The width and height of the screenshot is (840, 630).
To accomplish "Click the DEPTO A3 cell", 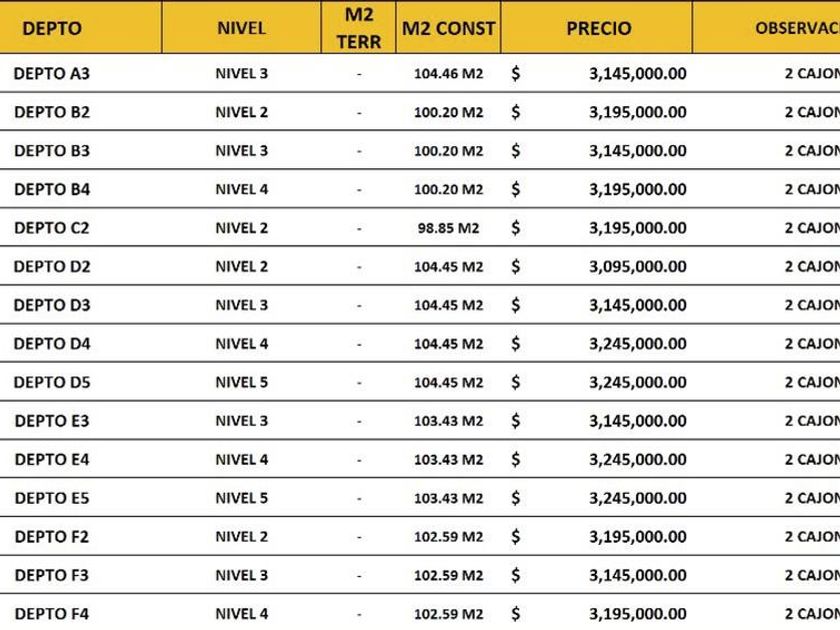I will point(51,73).
